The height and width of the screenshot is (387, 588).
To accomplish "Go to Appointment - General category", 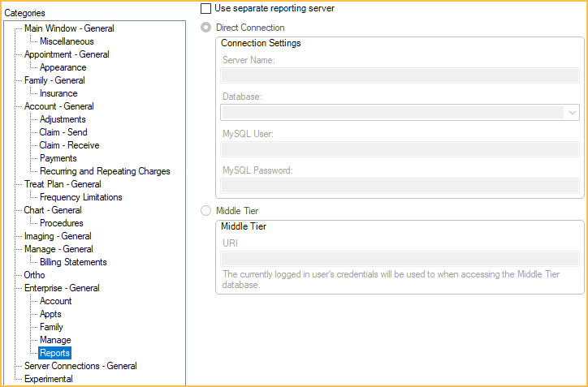I will pos(67,54).
